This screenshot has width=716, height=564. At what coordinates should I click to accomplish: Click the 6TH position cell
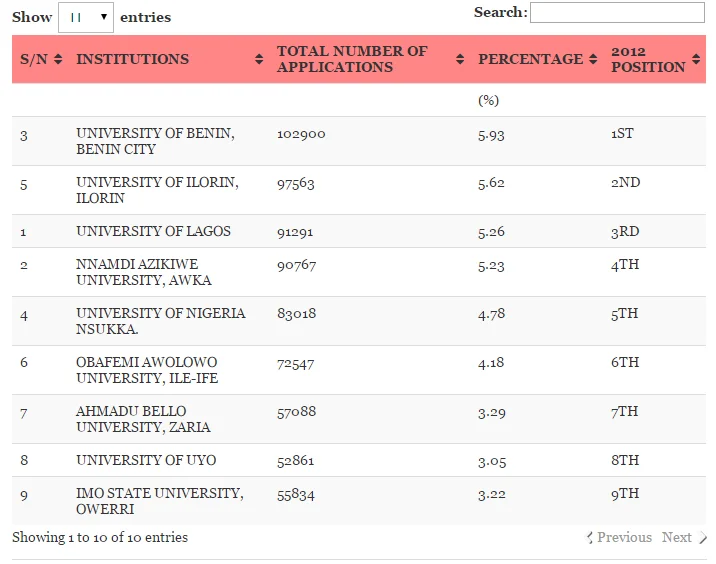coord(625,362)
